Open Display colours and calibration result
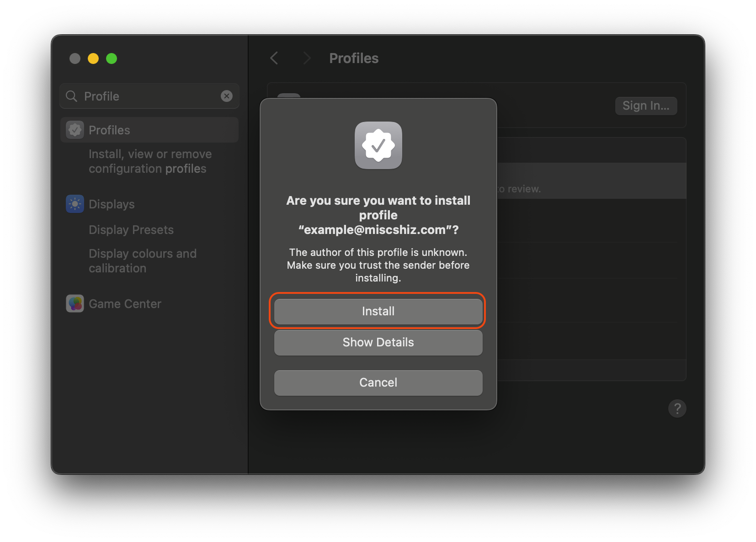 pos(143,261)
